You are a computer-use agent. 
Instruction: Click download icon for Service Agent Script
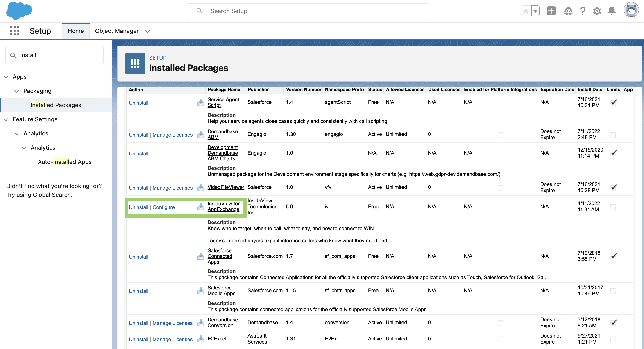pos(200,102)
